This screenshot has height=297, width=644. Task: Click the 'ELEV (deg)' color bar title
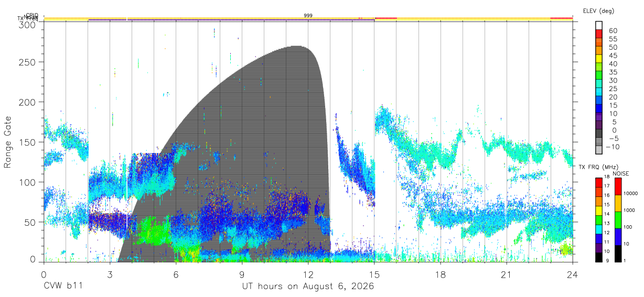(599, 10)
